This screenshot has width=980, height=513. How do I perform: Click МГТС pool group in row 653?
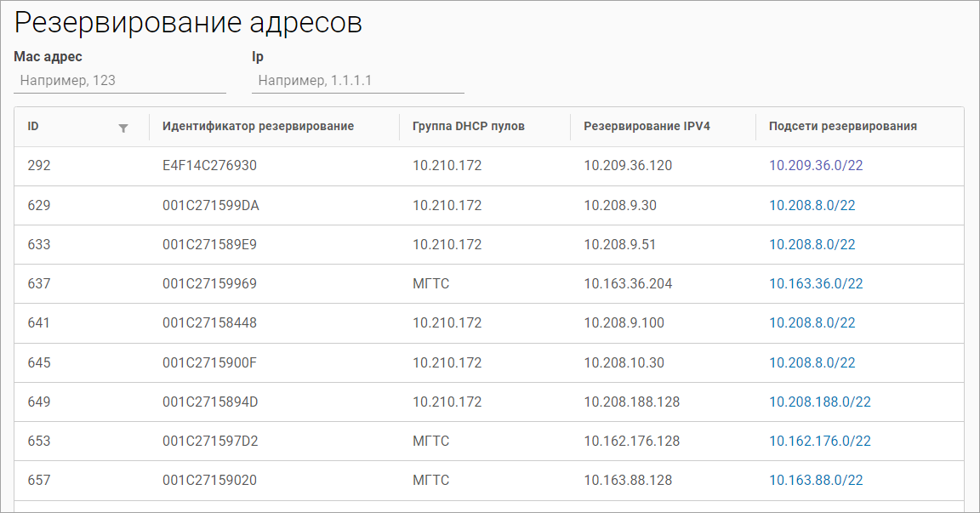[x=430, y=442]
